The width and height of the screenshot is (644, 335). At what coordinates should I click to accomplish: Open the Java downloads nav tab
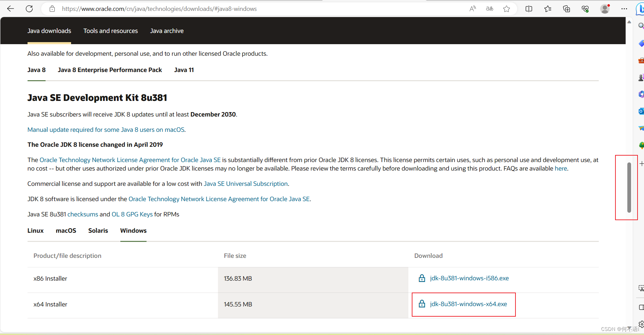pyautogui.click(x=49, y=31)
